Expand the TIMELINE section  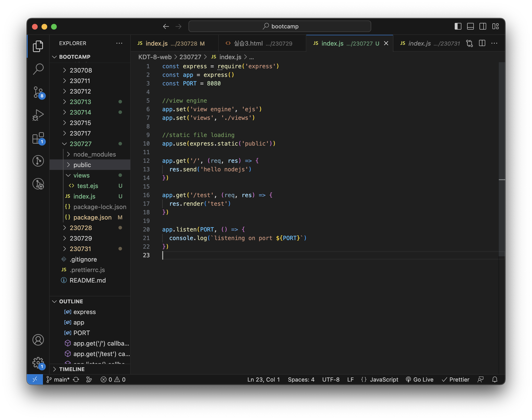pyautogui.click(x=72, y=369)
